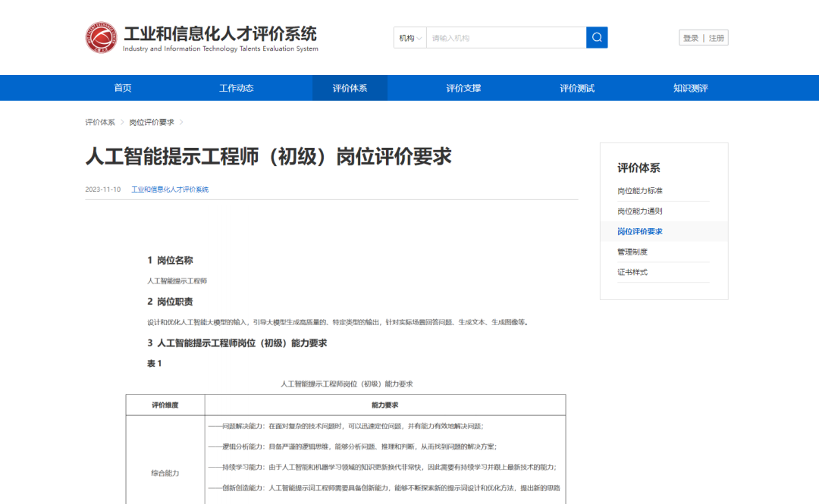Click the 工业和信息化人才评价系统 source link

[170, 189]
